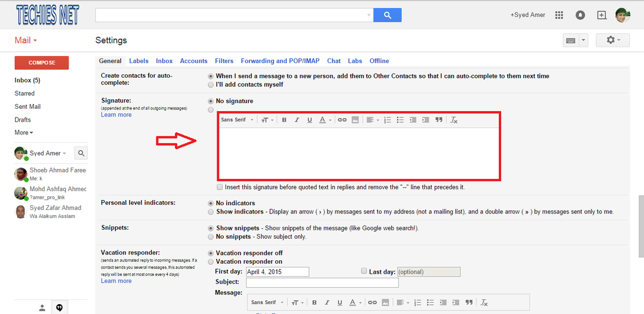Select the custom signature radio button
The height and width of the screenshot is (314, 644).
click(x=211, y=110)
